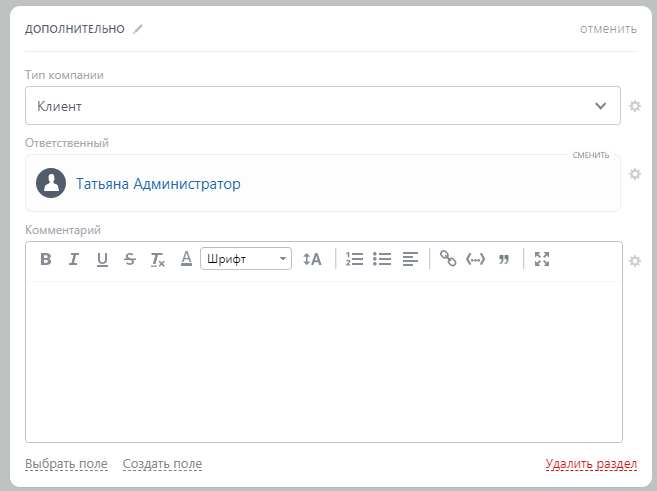Image resolution: width=657 pixels, height=491 pixels.
Task: Click the Создать поле link
Action: pyautogui.click(x=162, y=464)
